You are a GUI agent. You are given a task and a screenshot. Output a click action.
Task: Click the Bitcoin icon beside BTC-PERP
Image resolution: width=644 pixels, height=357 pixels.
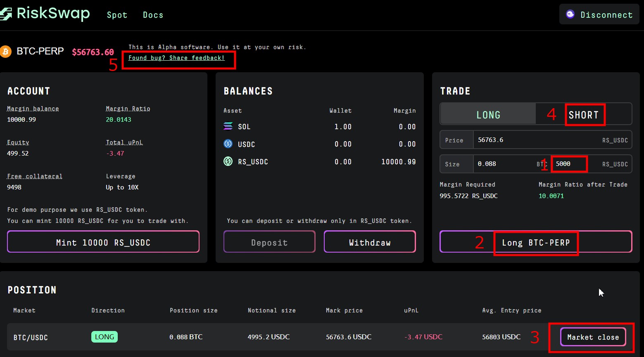[5, 52]
